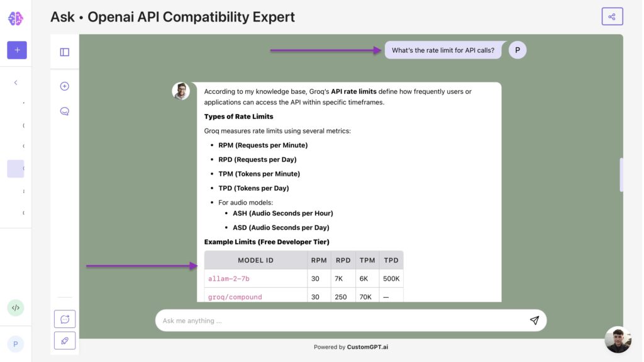Image resolution: width=644 pixels, height=362 pixels.
Task: Click the share icon button
Action: [x=613, y=16]
